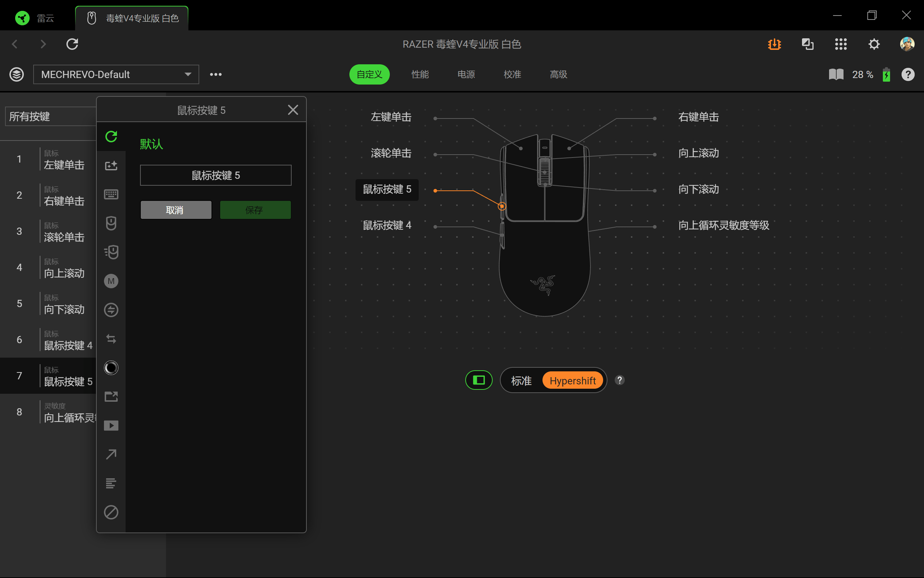This screenshot has width=924, height=578.
Task: Select the sensitivity mouse-with-lines icon
Action: (x=111, y=252)
